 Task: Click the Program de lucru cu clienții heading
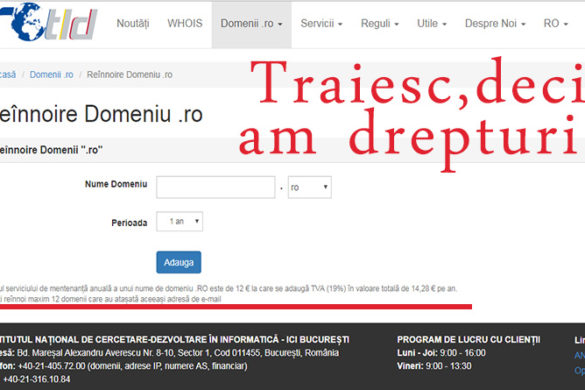[x=469, y=340]
